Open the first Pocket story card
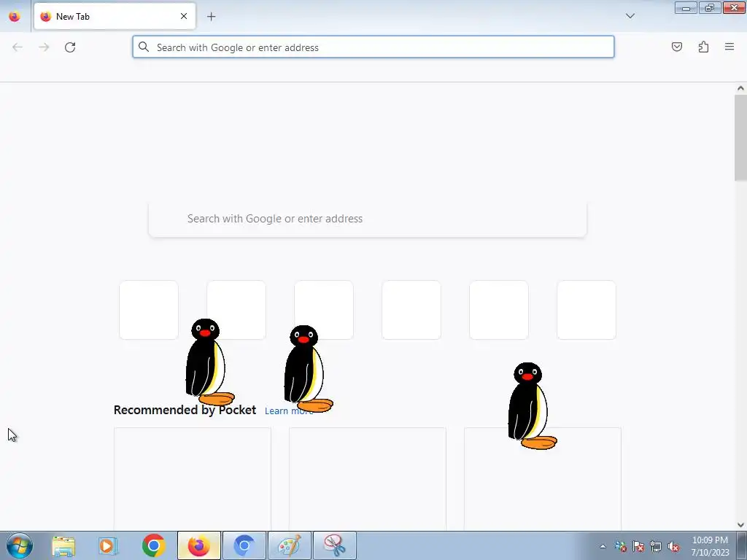The width and height of the screenshot is (747, 560). pos(193,478)
